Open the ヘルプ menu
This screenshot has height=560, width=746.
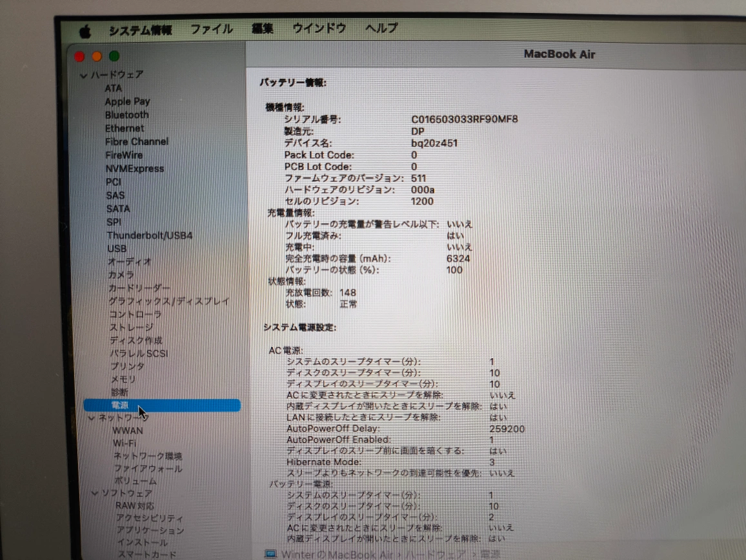[381, 28]
